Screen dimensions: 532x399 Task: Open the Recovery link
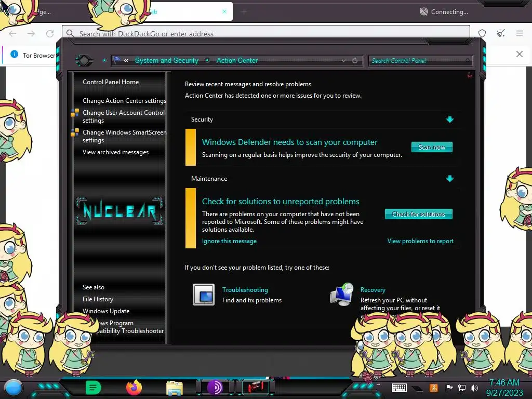click(x=373, y=290)
